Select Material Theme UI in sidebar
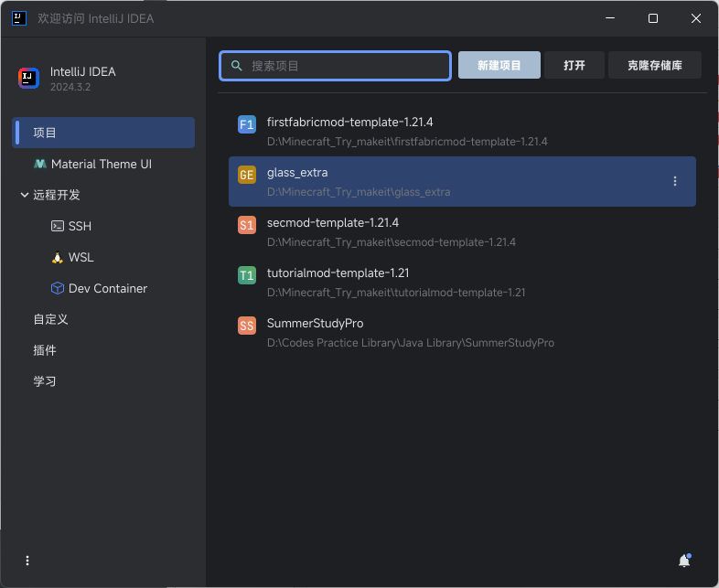719x588 pixels. pos(101,164)
